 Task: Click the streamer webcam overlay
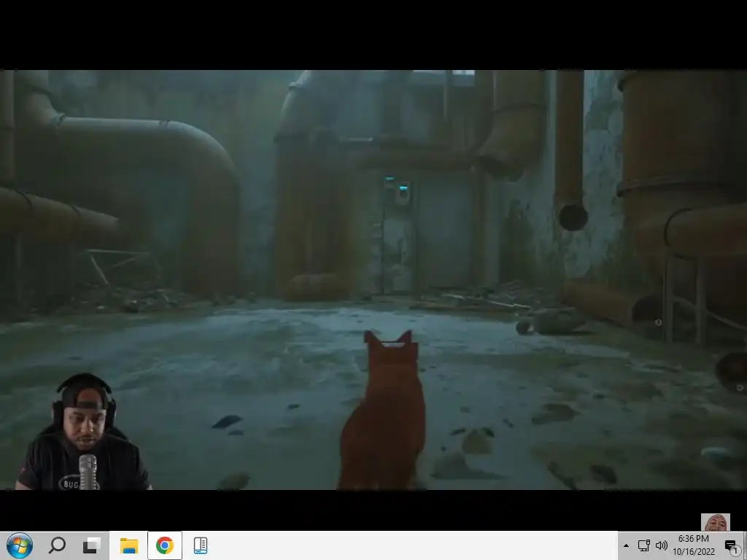tap(83, 432)
